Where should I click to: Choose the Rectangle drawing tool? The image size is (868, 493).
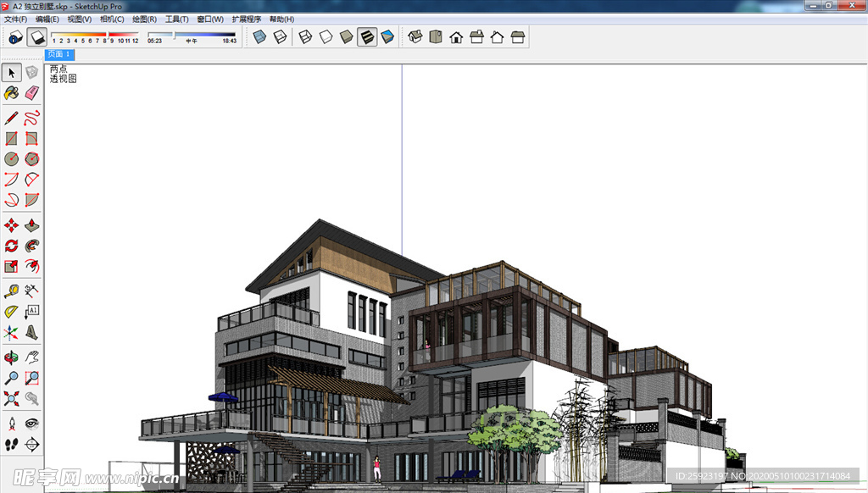12,138
